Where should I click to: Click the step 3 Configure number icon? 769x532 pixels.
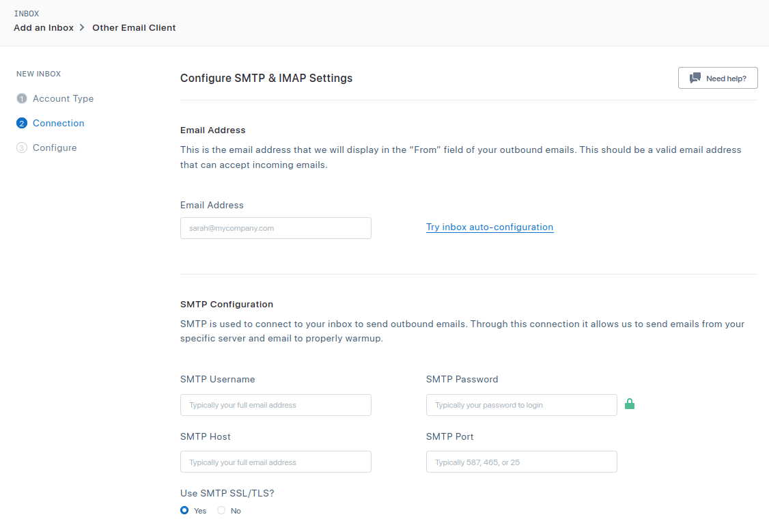22,148
